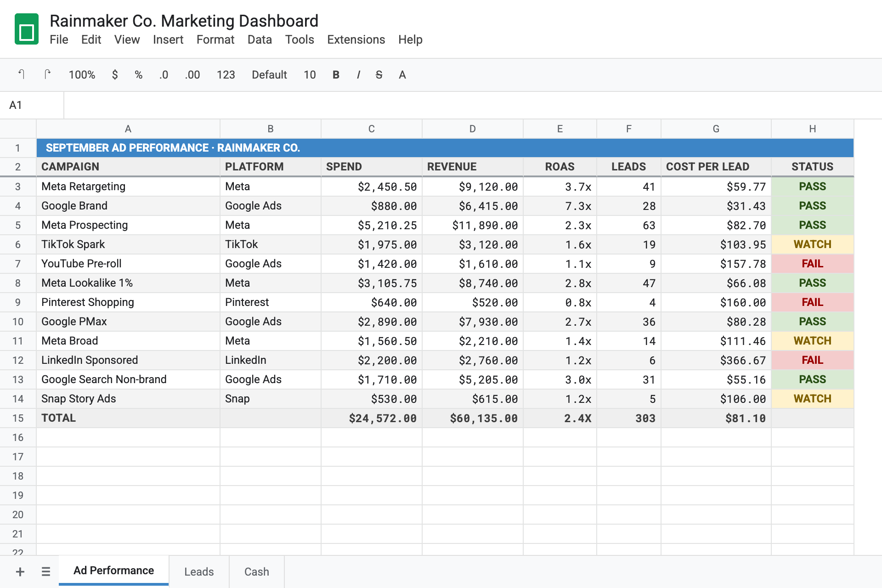Screen dimensions: 882x588
Task: Click the LinkedIn Sponsored cost $366.67 cell
Action: coord(716,360)
